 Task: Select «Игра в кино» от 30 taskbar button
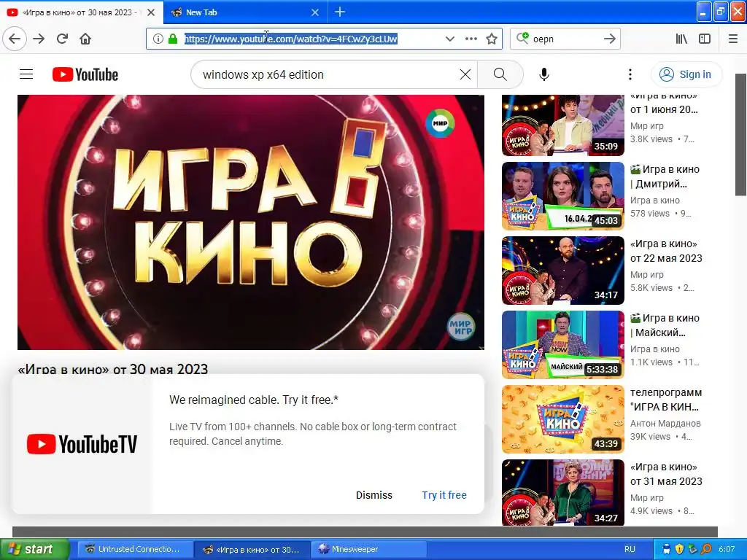[252, 549]
